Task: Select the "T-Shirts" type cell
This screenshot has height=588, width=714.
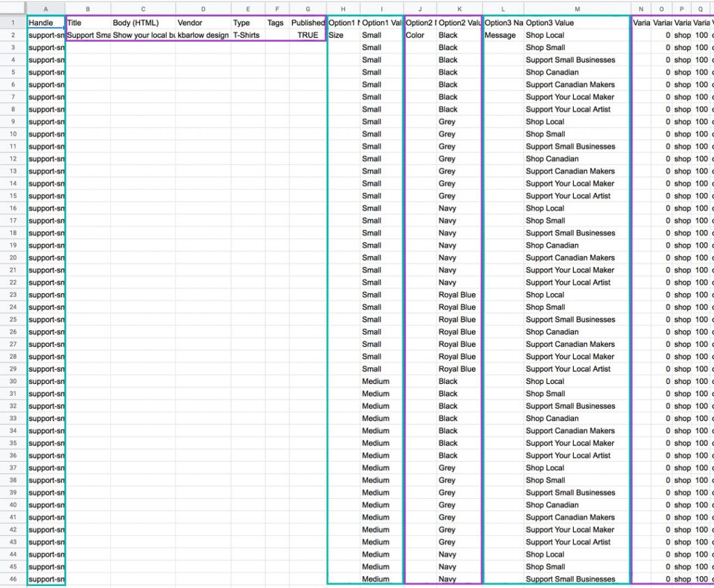Action: [x=248, y=36]
